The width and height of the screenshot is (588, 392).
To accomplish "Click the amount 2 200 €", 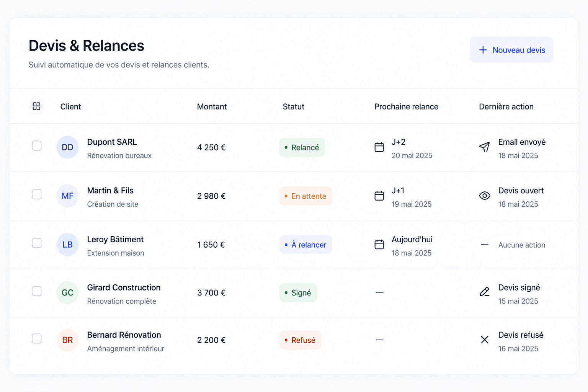I will tap(211, 340).
